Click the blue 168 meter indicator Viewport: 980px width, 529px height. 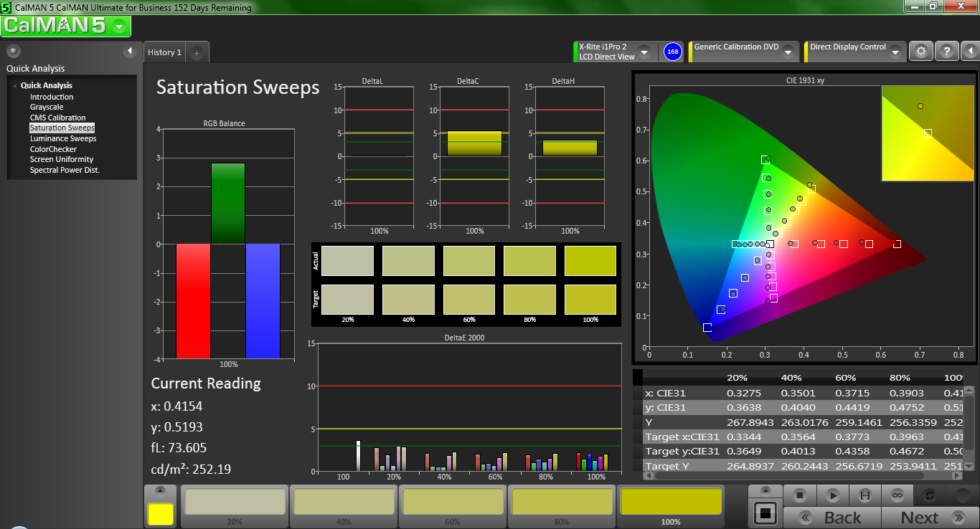(x=672, y=52)
